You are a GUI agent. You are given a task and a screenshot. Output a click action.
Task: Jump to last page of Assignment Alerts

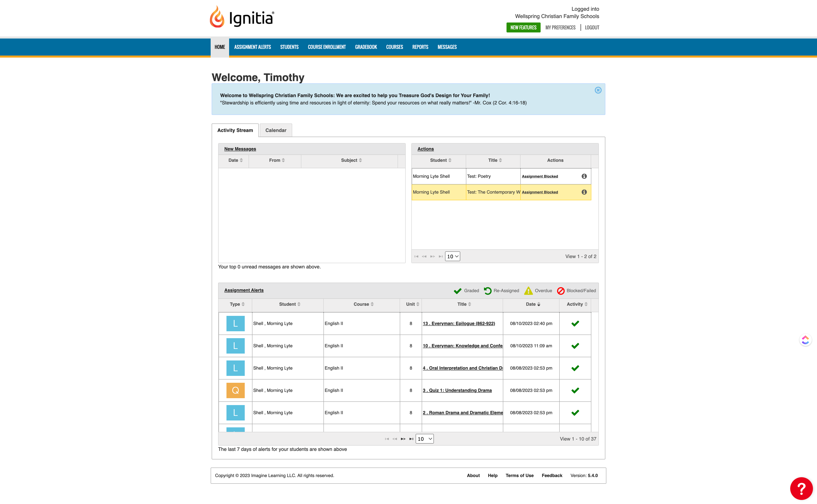coord(411,439)
